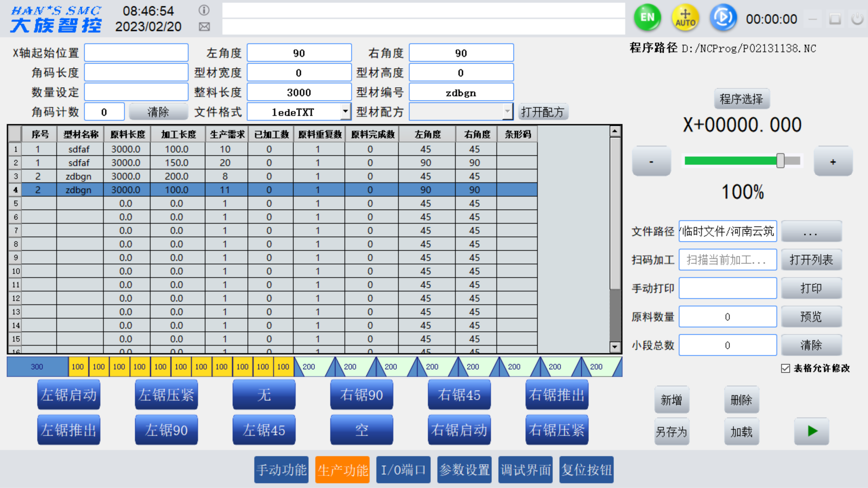Screen dimensions: 868x488
Task: Click the green EN language icon
Action: pos(647,18)
